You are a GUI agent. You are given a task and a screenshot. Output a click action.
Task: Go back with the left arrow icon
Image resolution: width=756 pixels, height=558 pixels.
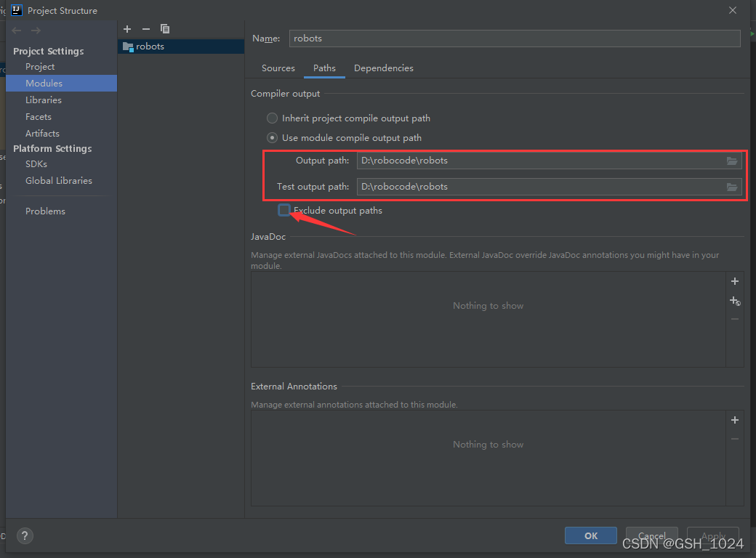(x=17, y=31)
